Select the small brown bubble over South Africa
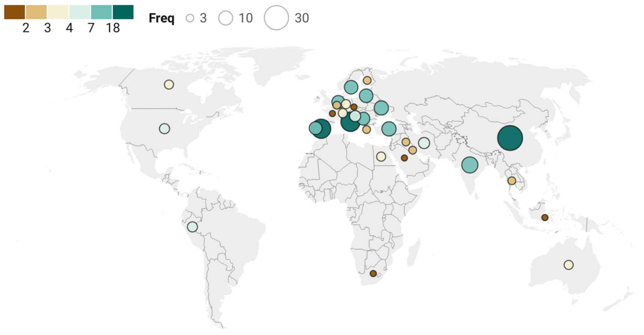644x335 pixels. (x=373, y=273)
